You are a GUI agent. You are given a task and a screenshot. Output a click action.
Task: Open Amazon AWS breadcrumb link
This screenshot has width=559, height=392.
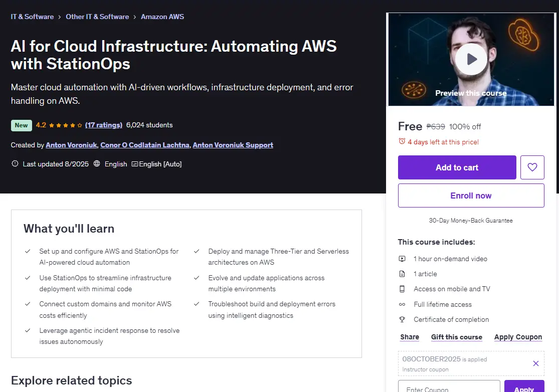click(162, 17)
